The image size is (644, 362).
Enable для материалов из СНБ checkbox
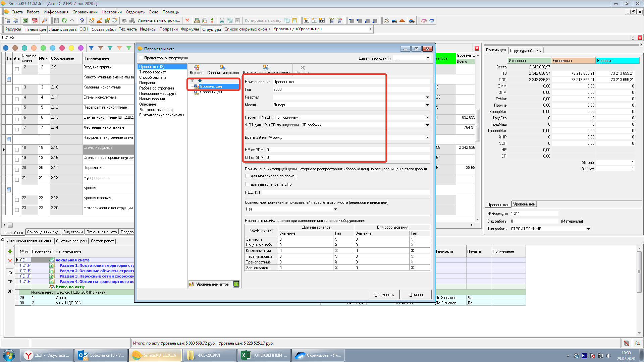(248, 184)
